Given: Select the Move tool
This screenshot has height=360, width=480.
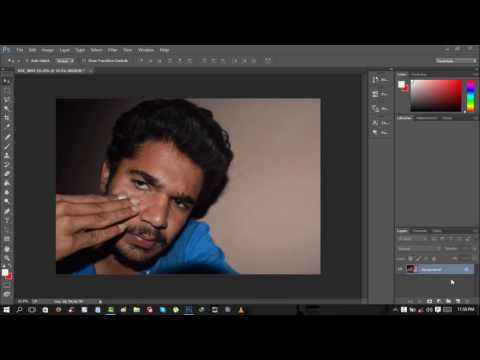Looking at the screenshot, I should point(6,81).
